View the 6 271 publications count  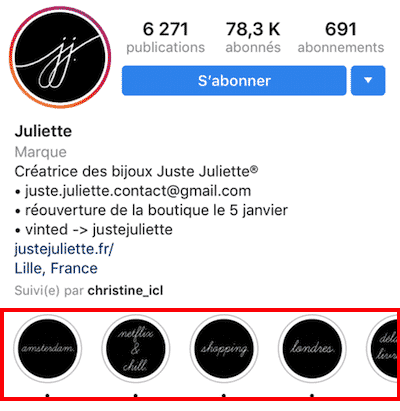pyautogui.click(x=166, y=37)
